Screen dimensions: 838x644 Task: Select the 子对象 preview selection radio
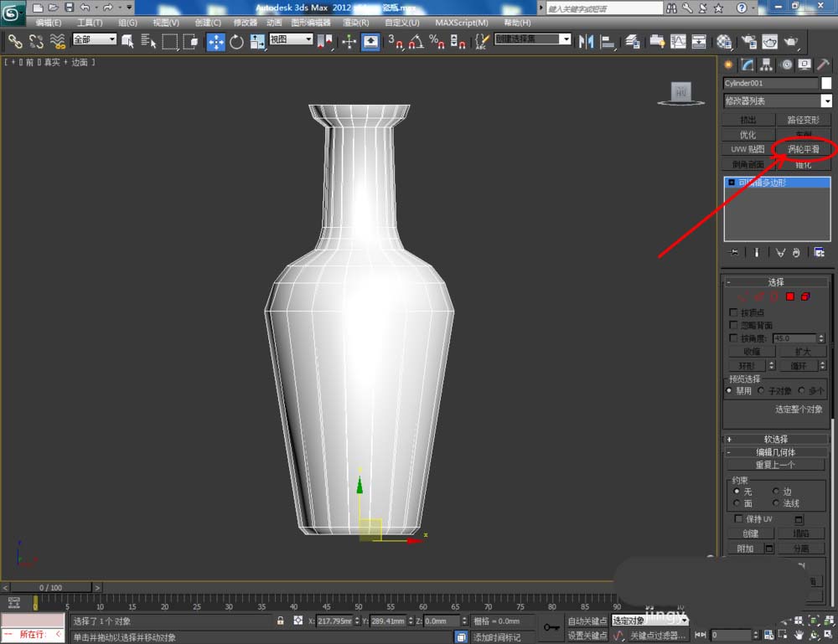click(761, 391)
